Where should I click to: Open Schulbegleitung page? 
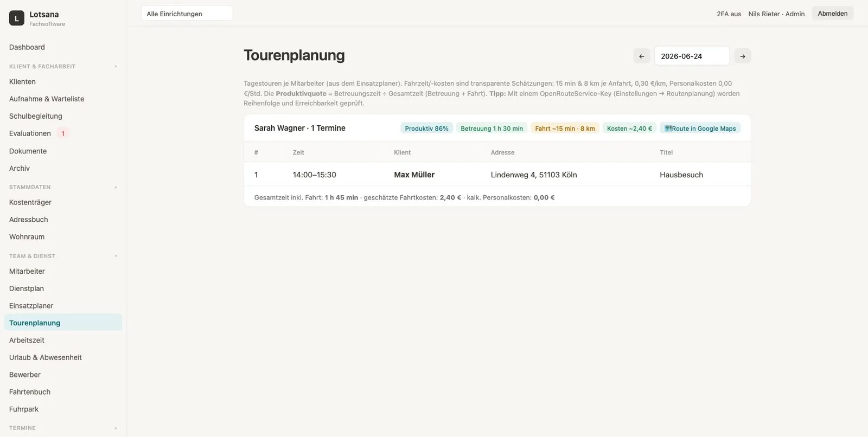[x=63, y=116]
